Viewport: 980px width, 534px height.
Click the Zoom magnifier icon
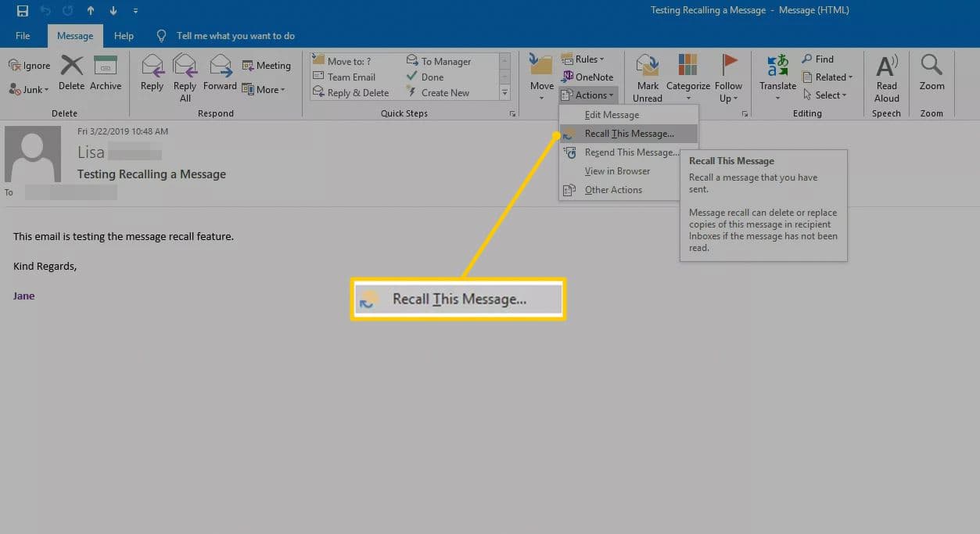pos(932,66)
